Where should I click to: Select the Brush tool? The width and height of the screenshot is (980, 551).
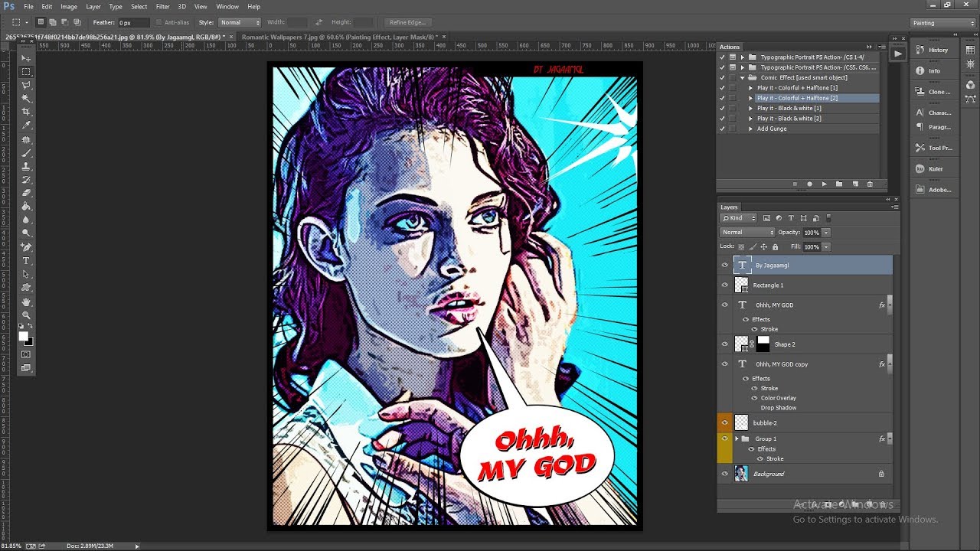coord(26,153)
